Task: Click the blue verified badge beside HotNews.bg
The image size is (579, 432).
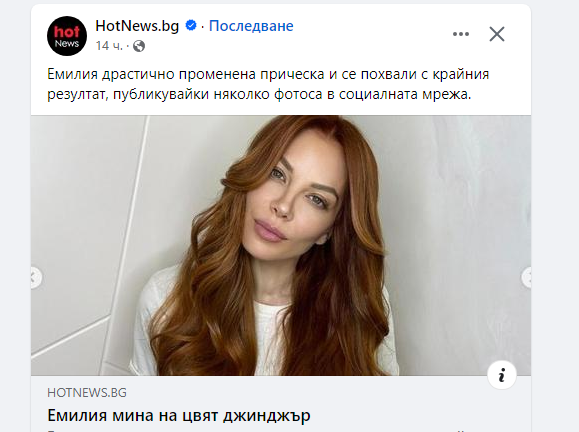Action: click(191, 25)
